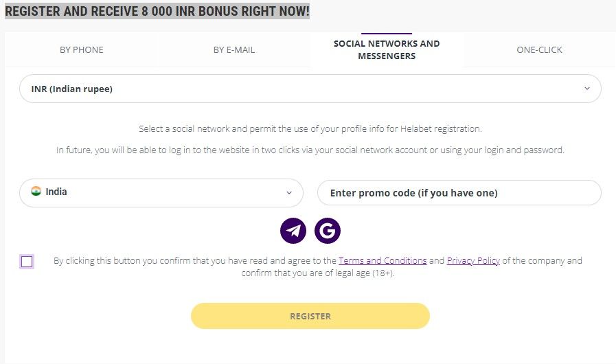
Task: Click the social network selection instruction text
Action: pyautogui.click(x=310, y=128)
